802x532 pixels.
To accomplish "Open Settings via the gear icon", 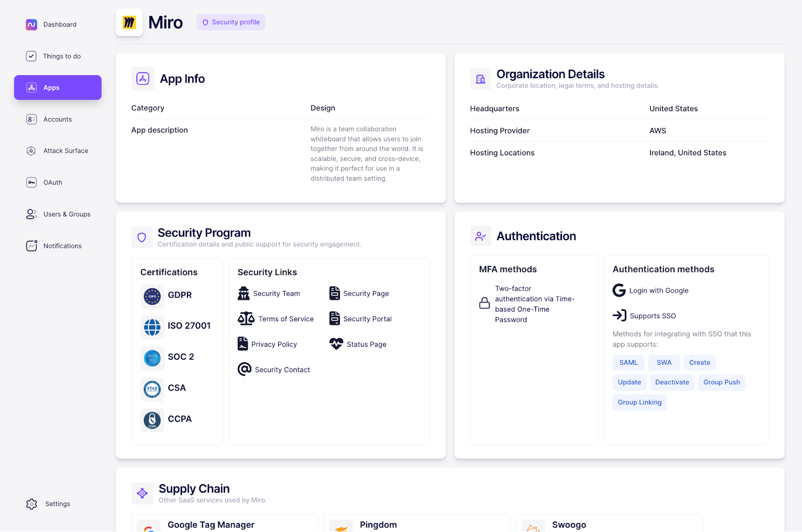I will [x=32, y=504].
